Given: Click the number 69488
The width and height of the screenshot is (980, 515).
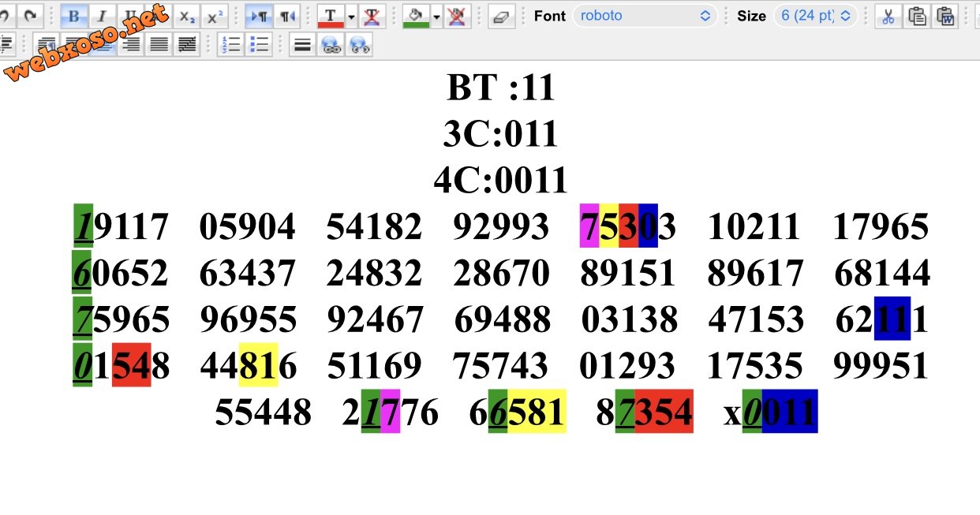Looking at the screenshot, I should coord(503,320).
